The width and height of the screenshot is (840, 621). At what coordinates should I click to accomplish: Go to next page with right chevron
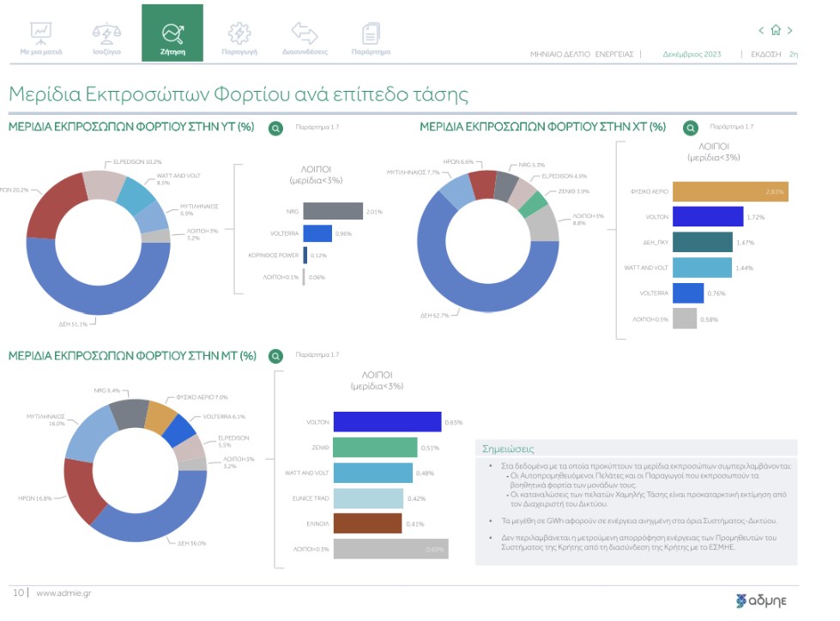click(x=791, y=31)
